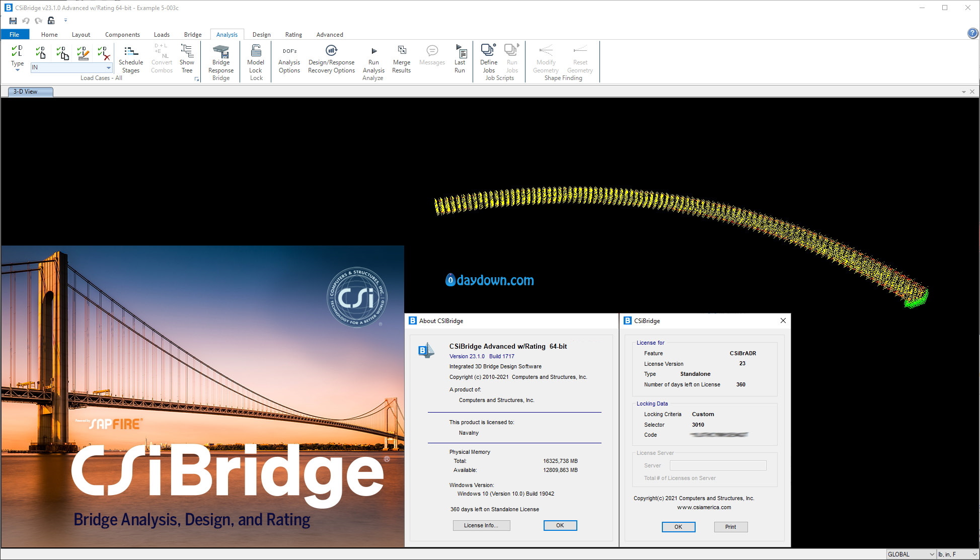Open DOF's Analysis Options
Viewport: 980px width, 560px height.
pyautogui.click(x=289, y=59)
